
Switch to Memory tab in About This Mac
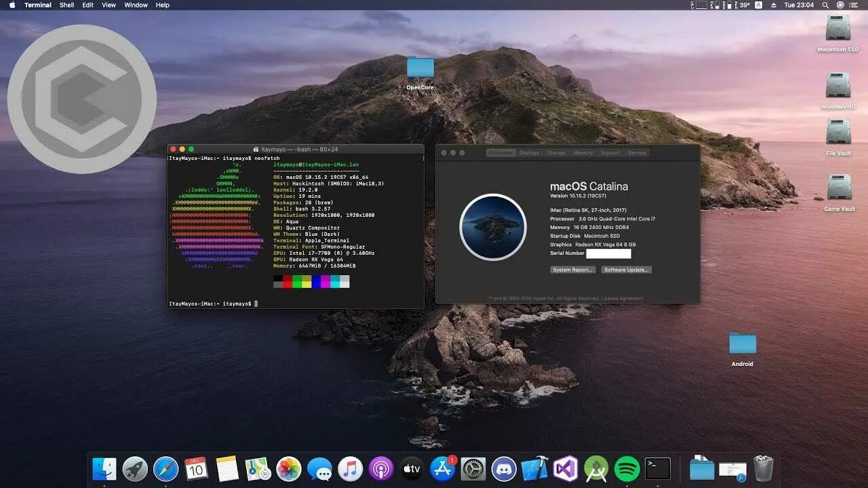point(583,152)
